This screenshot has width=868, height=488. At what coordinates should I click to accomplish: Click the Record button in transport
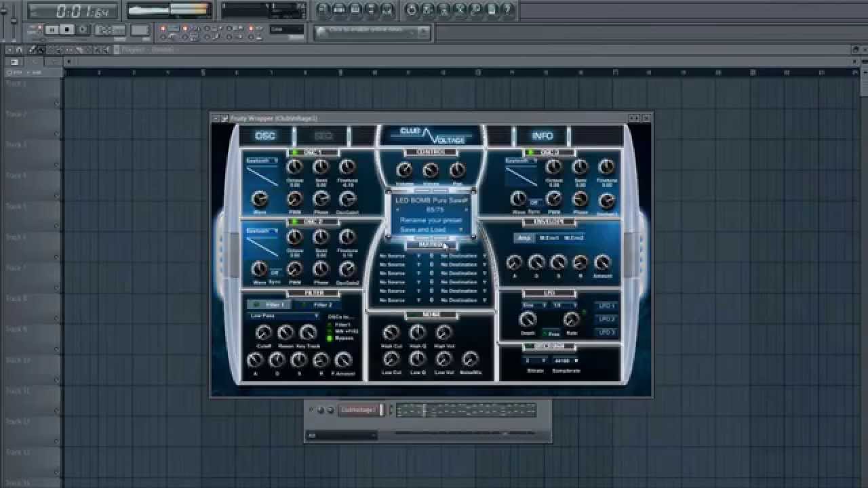83,30
